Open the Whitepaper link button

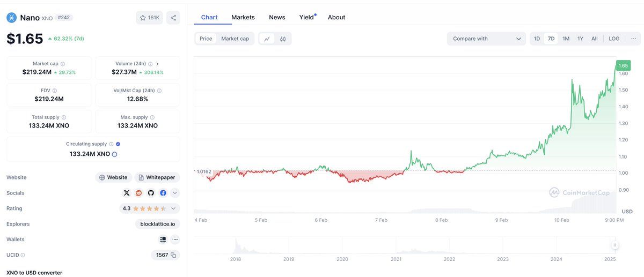(157, 177)
